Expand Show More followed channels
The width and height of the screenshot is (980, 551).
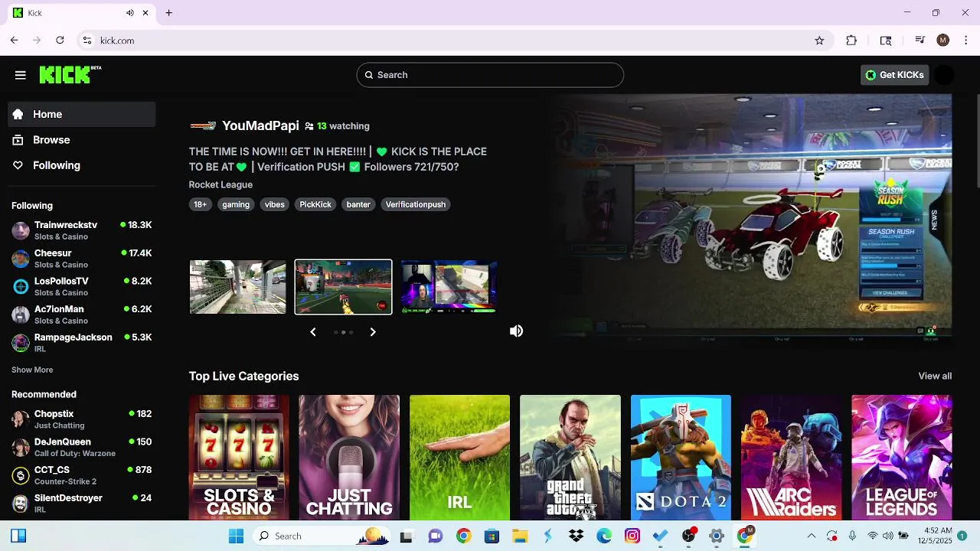pyautogui.click(x=32, y=370)
